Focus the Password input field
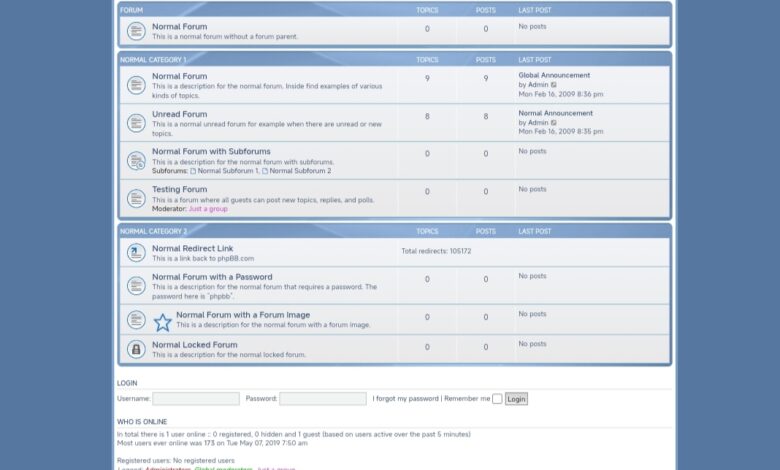The width and height of the screenshot is (780, 470). [x=322, y=399]
